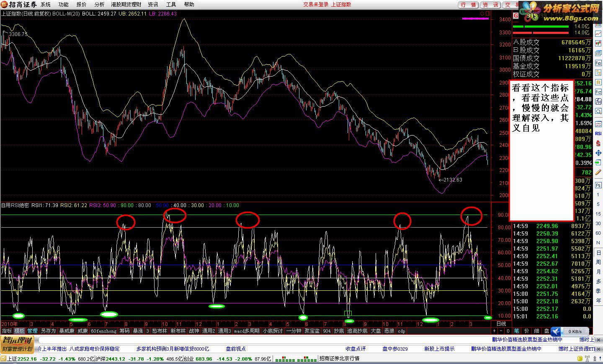603x364 pixels.
Task: Click the F12 icon in right sidebar
Action: point(598,92)
